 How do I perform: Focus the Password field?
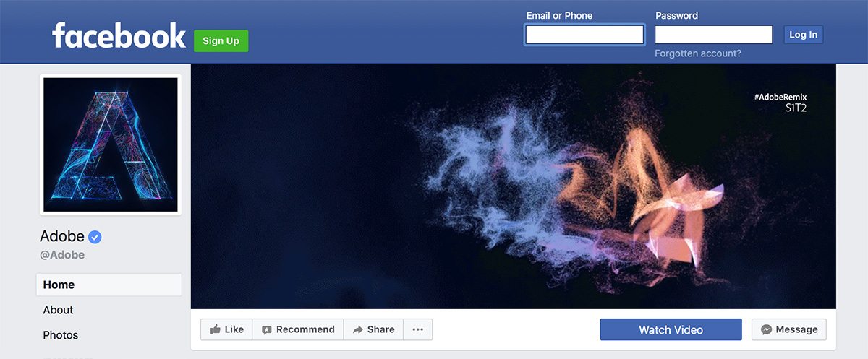[x=714, y=35]
